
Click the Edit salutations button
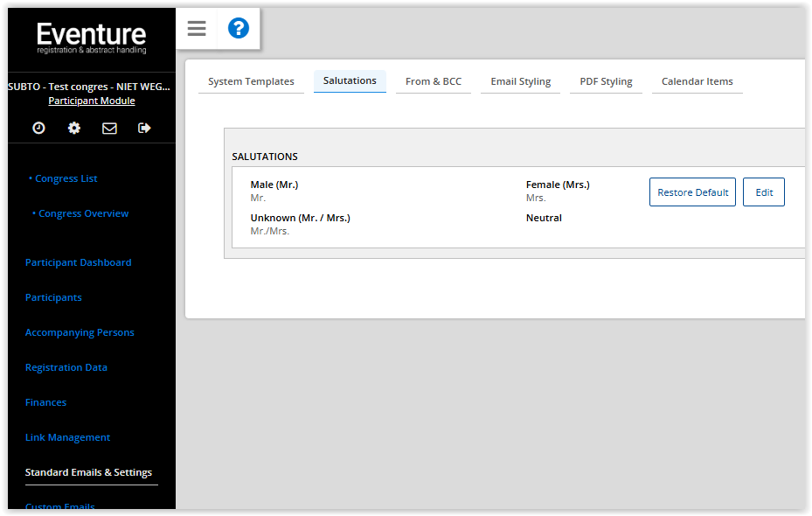click(764, 192)
